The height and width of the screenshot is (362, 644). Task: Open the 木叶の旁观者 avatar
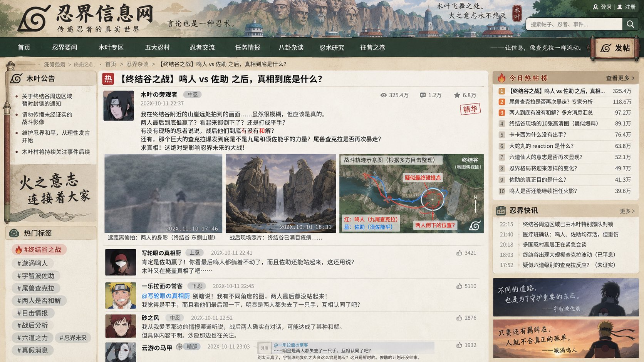[x=119, y=106]
